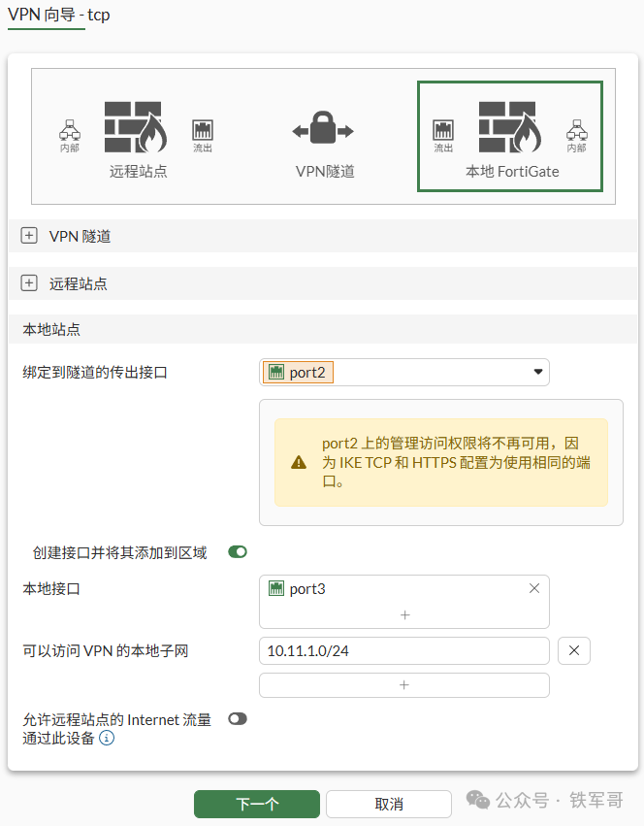Click the local FortiGate firewall icon
Image resolution: width=644 pixels, height=826 pixels.
(x=510, y=127)
